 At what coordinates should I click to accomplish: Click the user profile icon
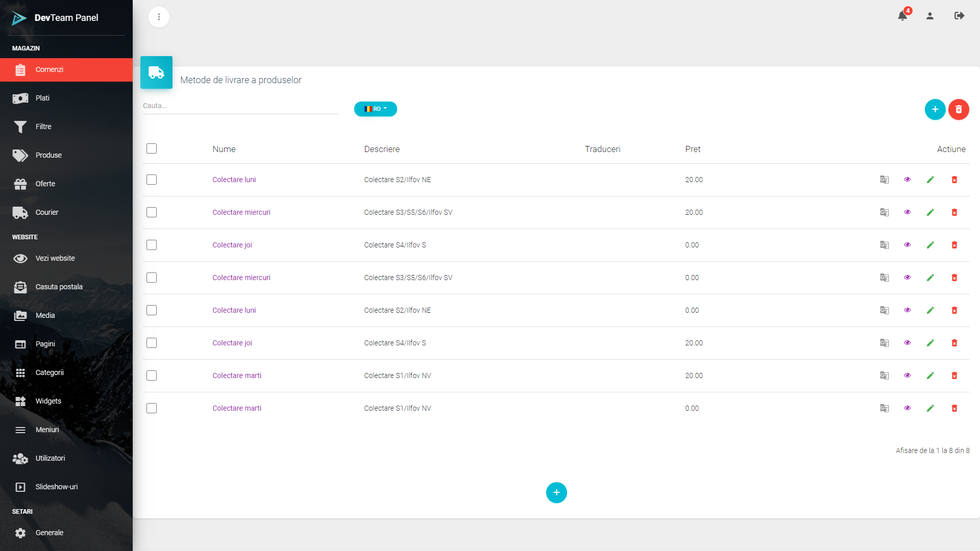coord(930,16)
